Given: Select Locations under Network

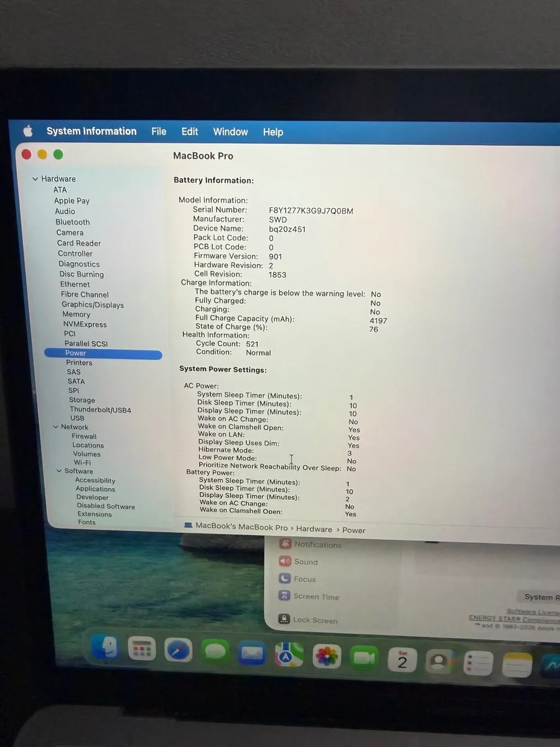Looking at the screenshot, I should point(88,445).
